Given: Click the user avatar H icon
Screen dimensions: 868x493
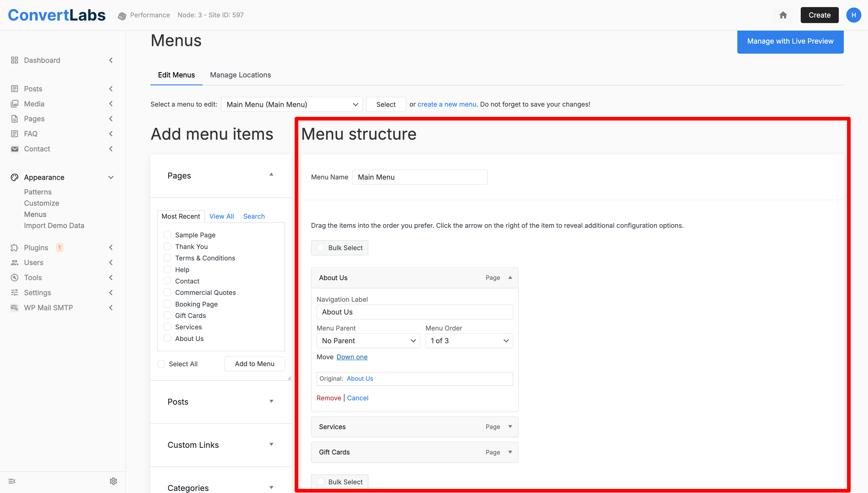Looking at the screenshot, I should pyautogui.click(x=853, y=15).
